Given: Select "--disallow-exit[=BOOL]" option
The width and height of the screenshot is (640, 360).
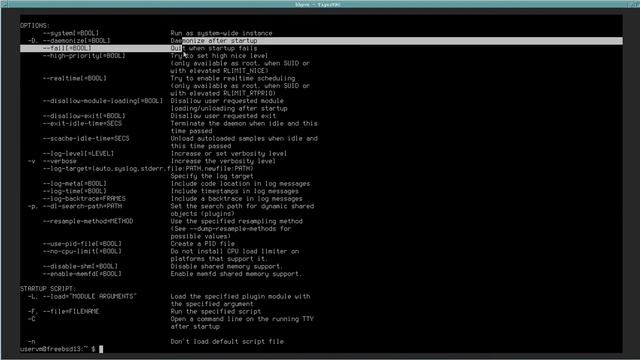Looking at the screenshot, I should 84,116.
